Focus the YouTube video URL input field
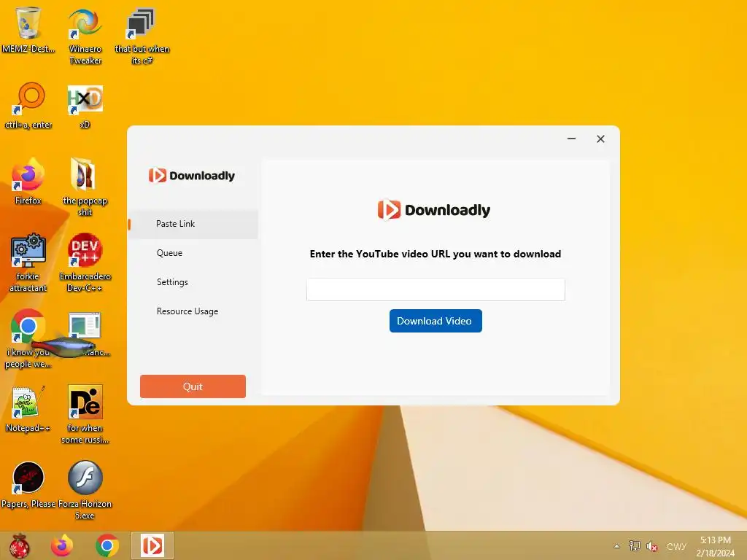Viewport: 747px width, 560px height. [436, 289]
